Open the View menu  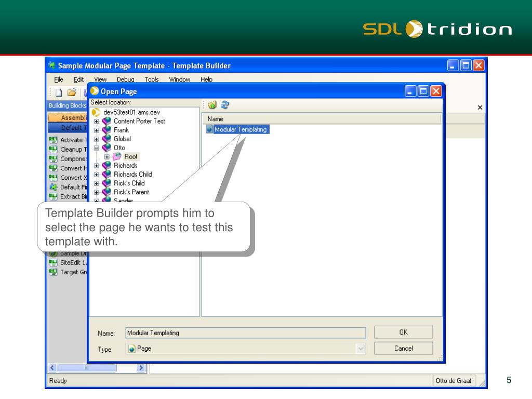click(100, 79)
